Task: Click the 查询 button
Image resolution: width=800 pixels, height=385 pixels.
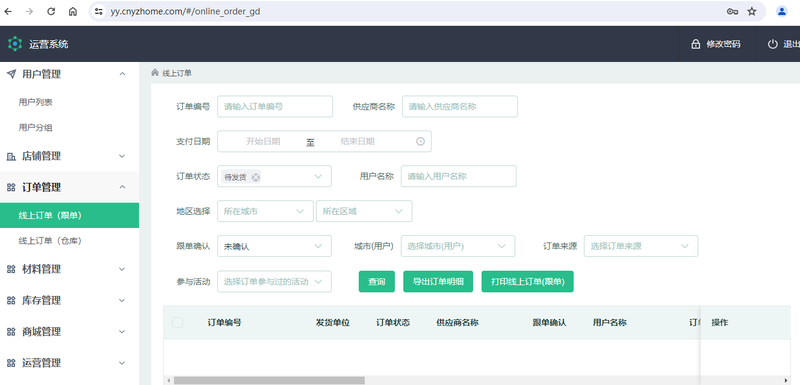Action: click(x=377, y=281)
